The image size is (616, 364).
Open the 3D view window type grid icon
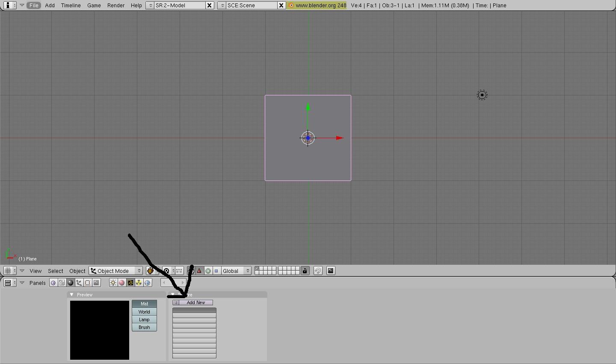pyautogui.click(x=9, y=271)
